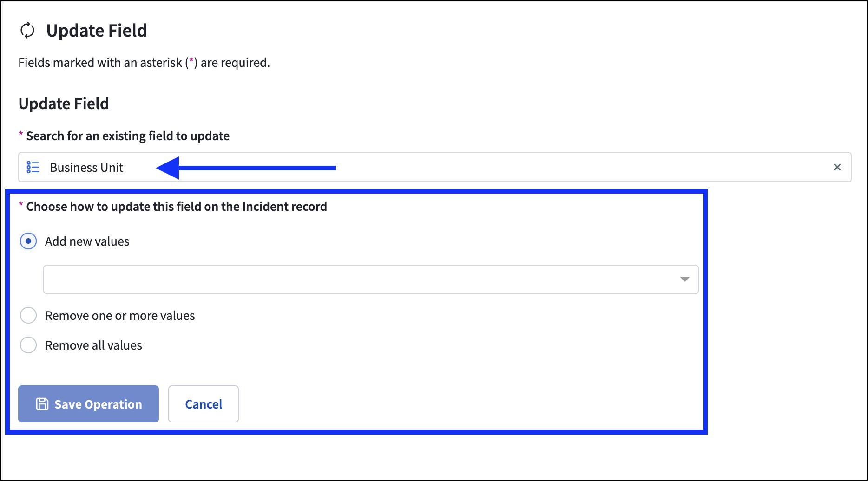
Task: Click the 'Remove one or more values' label text
Action: point(120,316)
